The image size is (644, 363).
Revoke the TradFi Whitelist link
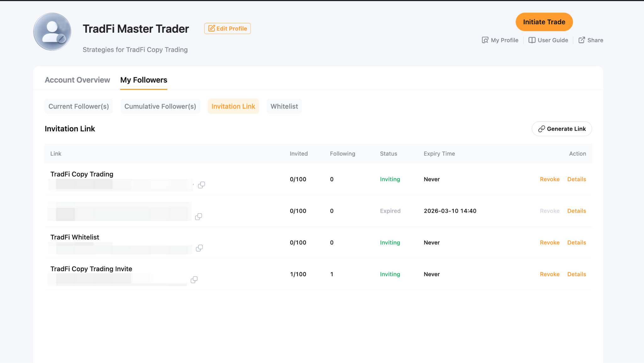coord(549,243)
